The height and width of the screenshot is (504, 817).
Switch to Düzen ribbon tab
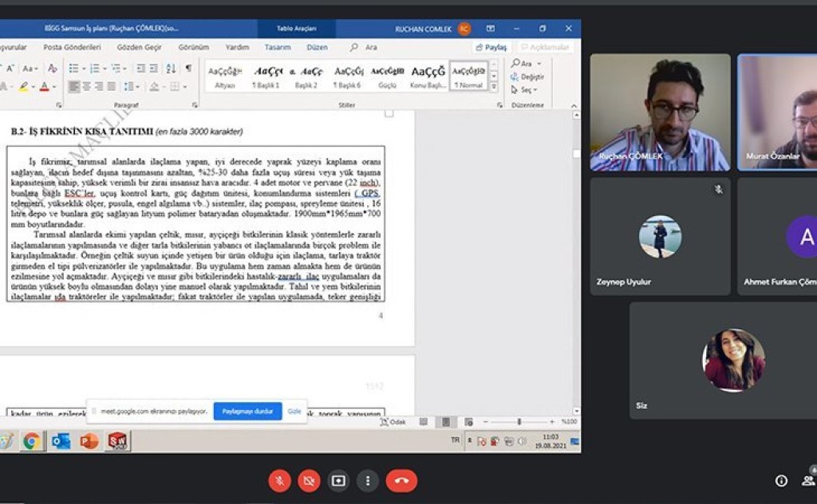[317, 47]
